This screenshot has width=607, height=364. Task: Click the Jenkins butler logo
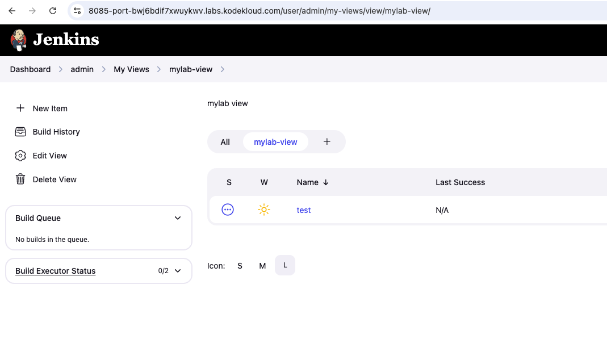click(18, 40)
